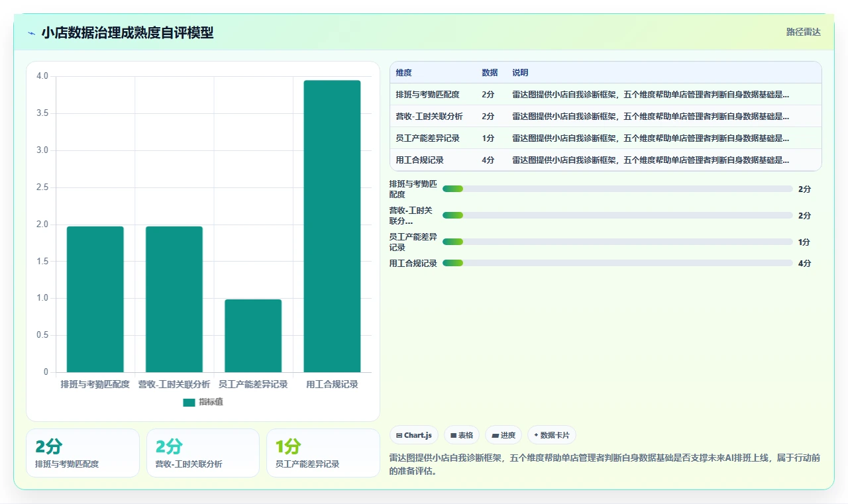Click the 说明 column header
This screenshot has height=504, width=848.
coord(520,73)
